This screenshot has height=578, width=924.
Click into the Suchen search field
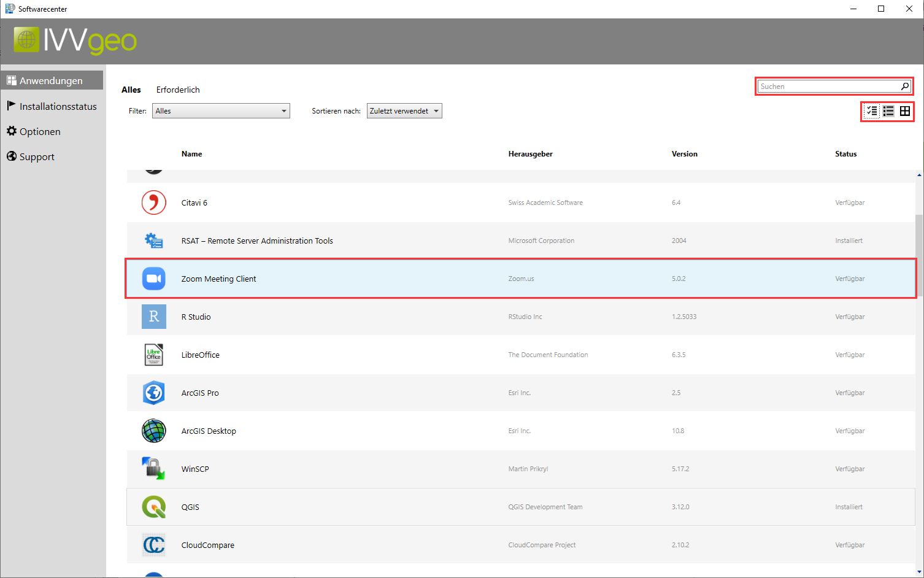point(828,87)
